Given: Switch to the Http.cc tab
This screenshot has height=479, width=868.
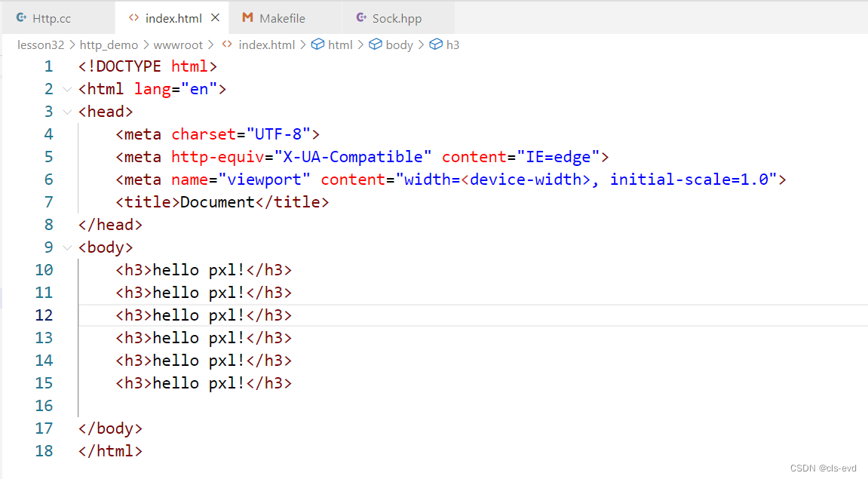Looking at the screenshot, I should click(x=51, y=18).
